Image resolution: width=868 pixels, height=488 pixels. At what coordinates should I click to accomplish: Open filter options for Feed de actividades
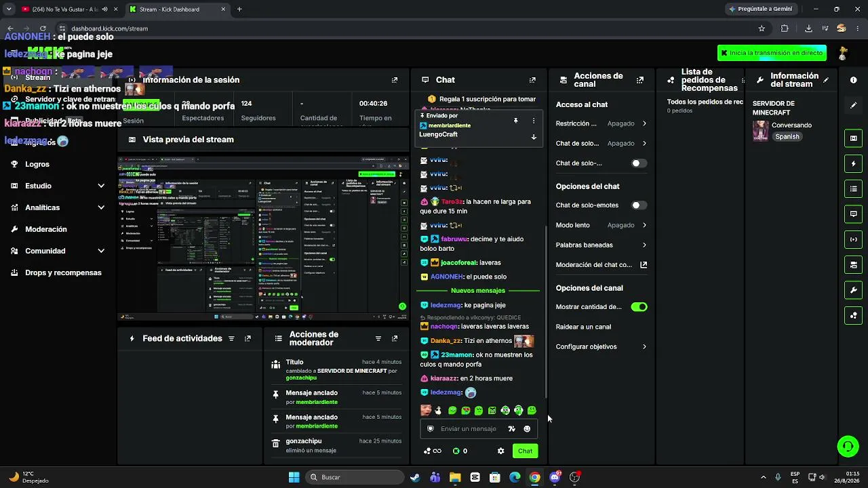[x=231, y=338]
